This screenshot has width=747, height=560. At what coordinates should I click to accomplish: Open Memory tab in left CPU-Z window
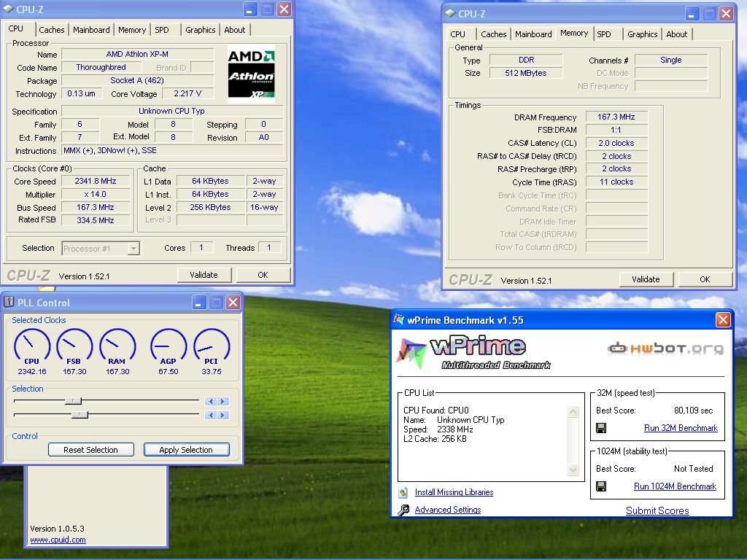coord(132,29)
